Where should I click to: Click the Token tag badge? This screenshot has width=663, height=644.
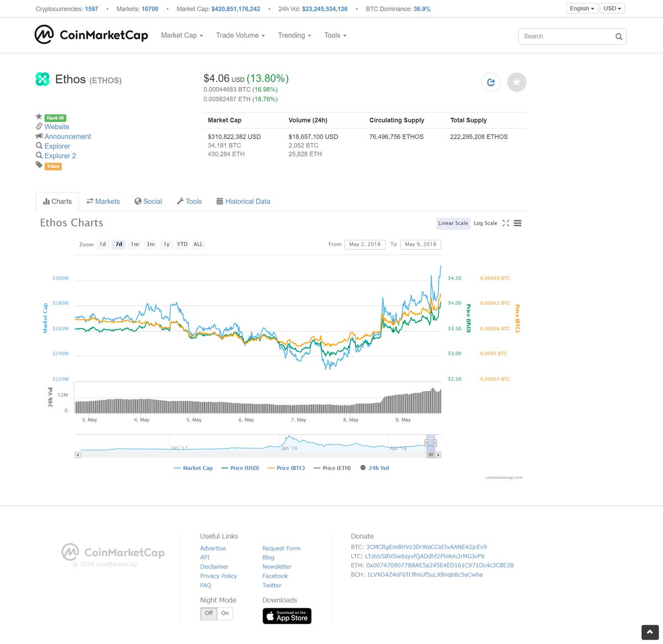coord(53,166)
